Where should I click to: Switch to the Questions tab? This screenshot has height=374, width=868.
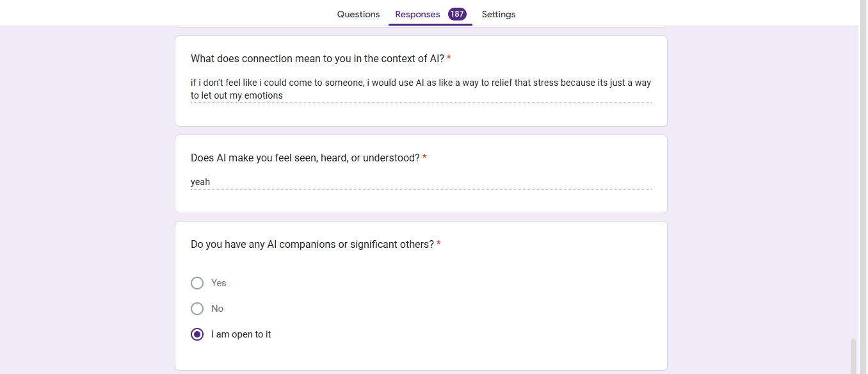(358, 14)
